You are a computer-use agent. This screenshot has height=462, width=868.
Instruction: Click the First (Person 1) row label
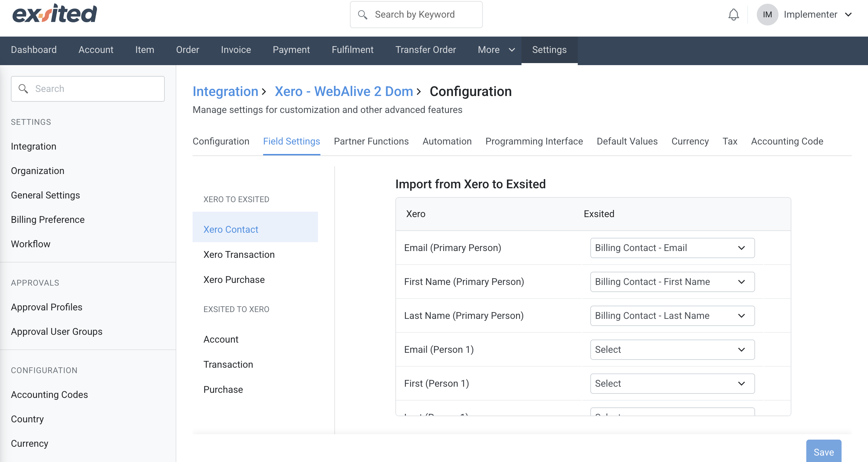click(x=437, y=384)
